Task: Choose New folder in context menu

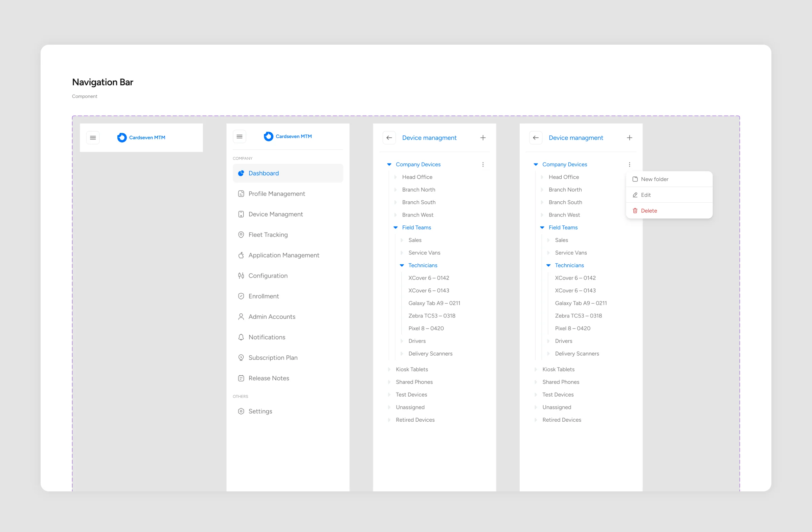Action: click(x=669, y=179)
